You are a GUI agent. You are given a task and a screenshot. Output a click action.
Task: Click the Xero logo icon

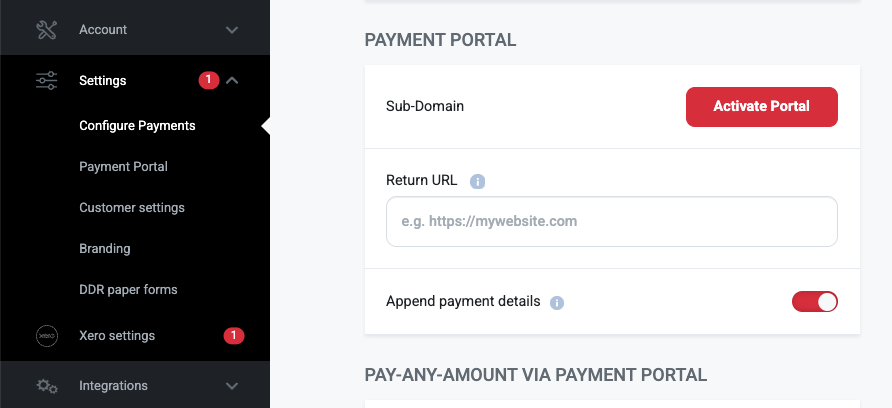(47, 336)
